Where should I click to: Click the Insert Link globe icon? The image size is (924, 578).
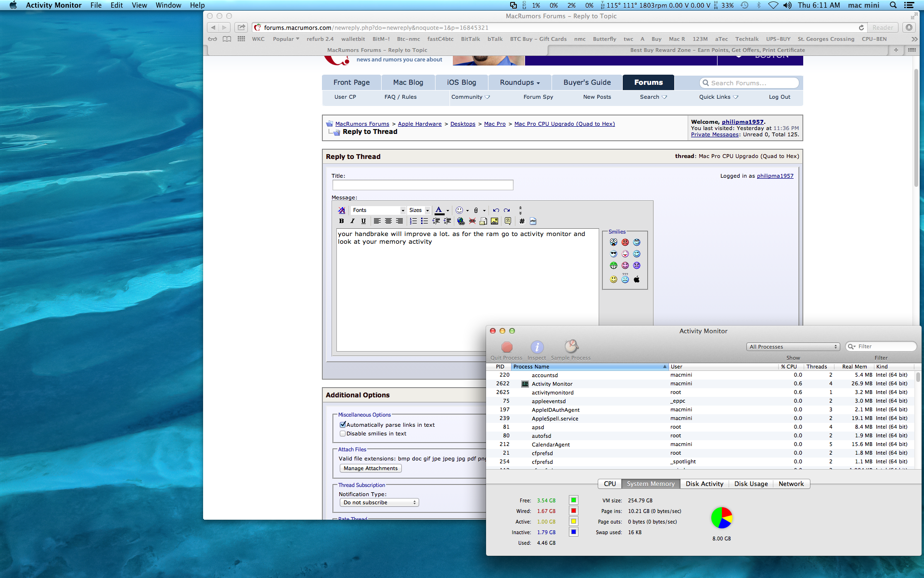(x=461, y=221)
